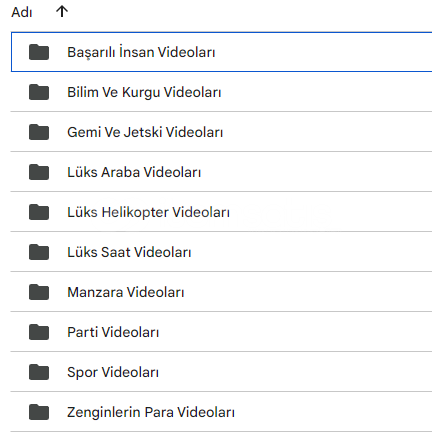Click the folder icon beside Spor Videoları
This screenshot has width=432, height=432.
click(39, 372)
